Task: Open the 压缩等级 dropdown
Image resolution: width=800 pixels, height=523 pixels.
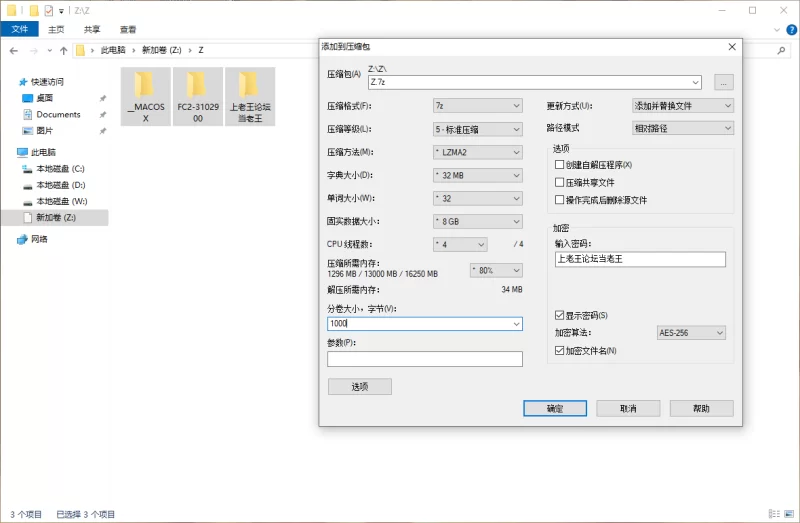Action: (x=478, y=129)
